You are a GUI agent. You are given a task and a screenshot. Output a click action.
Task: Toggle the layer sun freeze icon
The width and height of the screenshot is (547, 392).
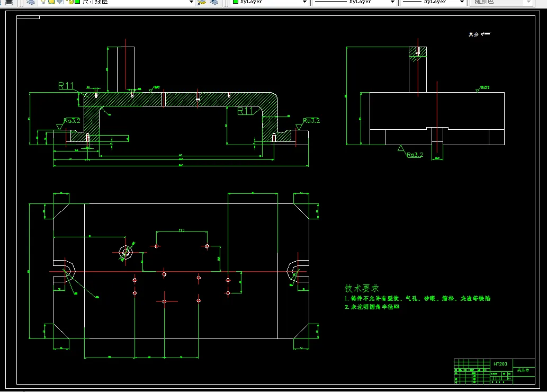[52, 2]
